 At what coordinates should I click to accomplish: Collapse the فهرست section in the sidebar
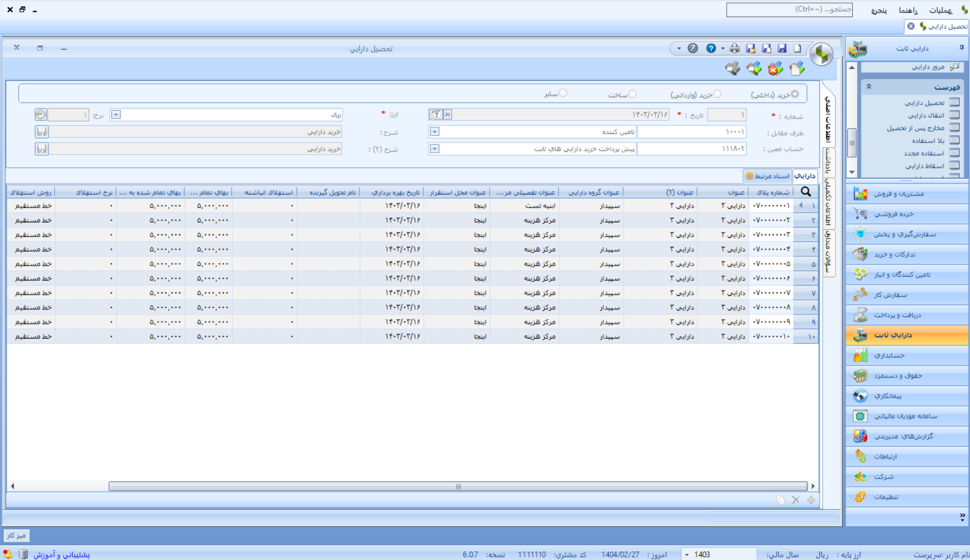869,86
